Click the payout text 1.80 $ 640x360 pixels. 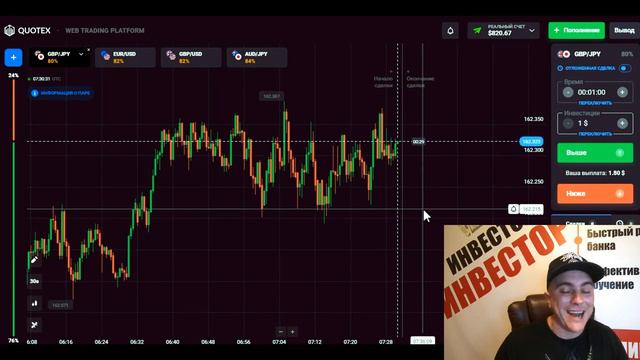click(x=616, y=173)
